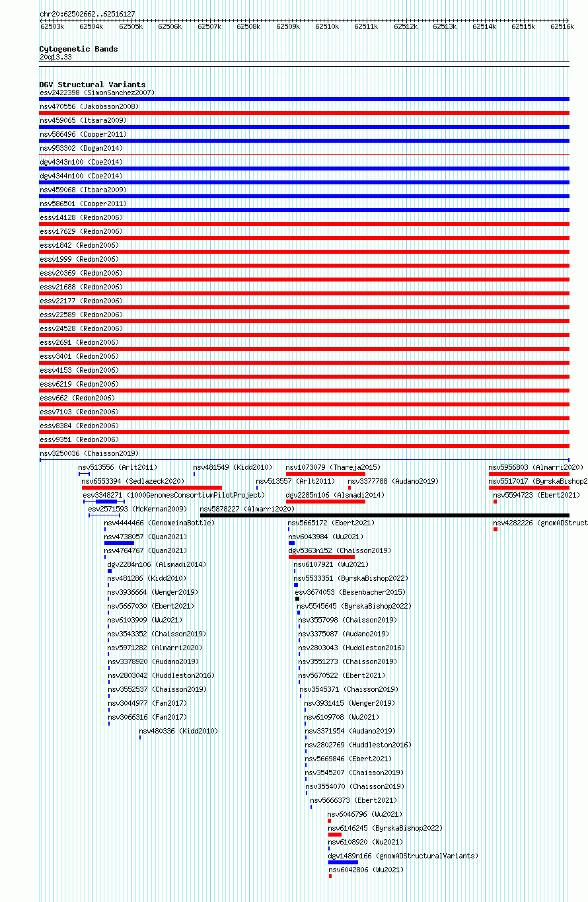Select nsv3377788 (Audano2019) label
Viewport: 588px width, 902px height.
[x=392, y=481]
